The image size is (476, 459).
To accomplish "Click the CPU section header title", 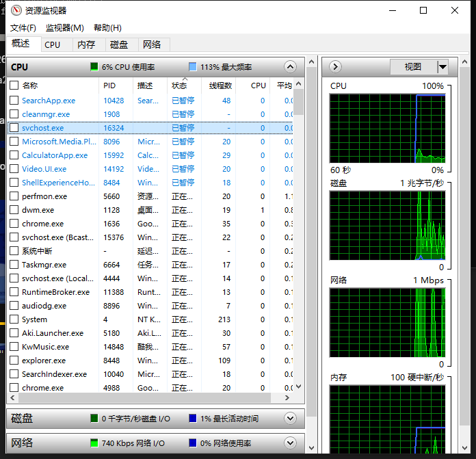I will [x=19, y=67].
